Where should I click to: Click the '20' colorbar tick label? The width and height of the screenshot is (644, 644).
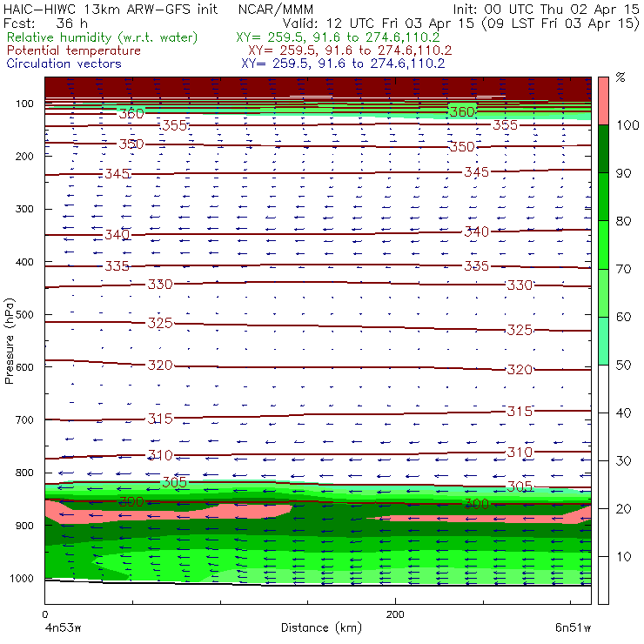623,509
